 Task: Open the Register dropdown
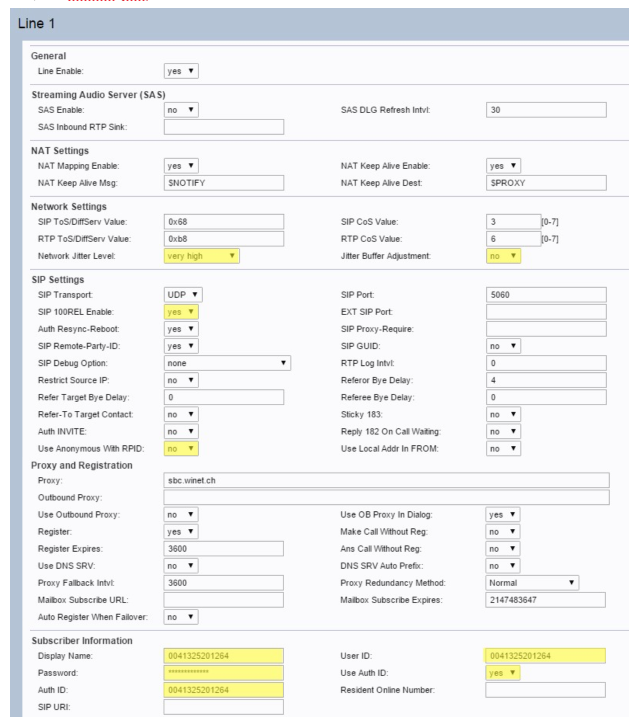click(181, 531)
